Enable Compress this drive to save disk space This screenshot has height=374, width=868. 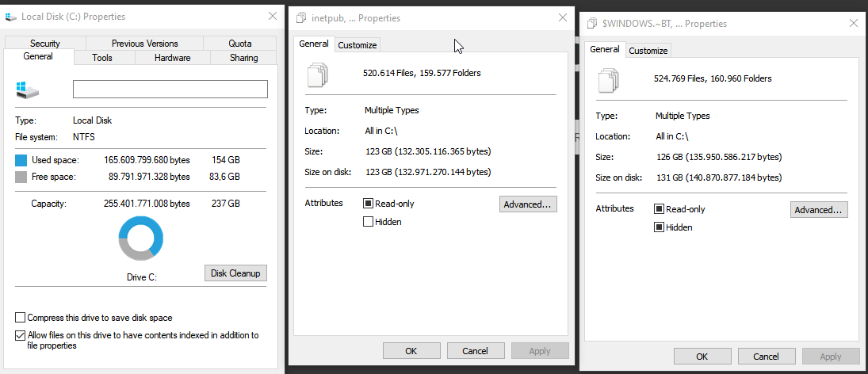click(x=21, y=318)
